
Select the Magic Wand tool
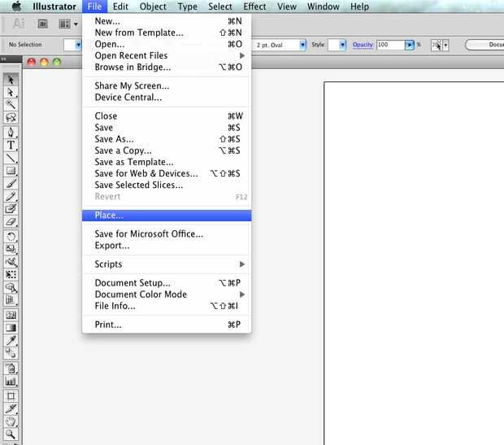pos(11,105)
